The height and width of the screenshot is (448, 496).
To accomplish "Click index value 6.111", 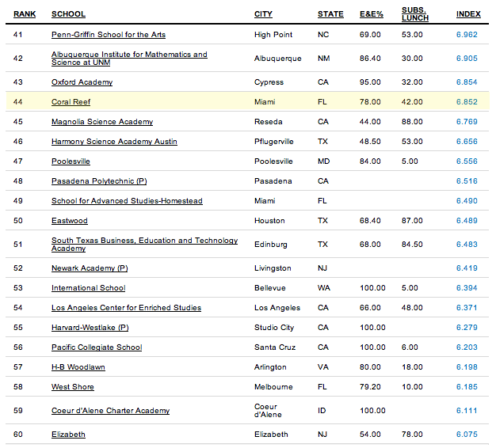I will [467, 411].
